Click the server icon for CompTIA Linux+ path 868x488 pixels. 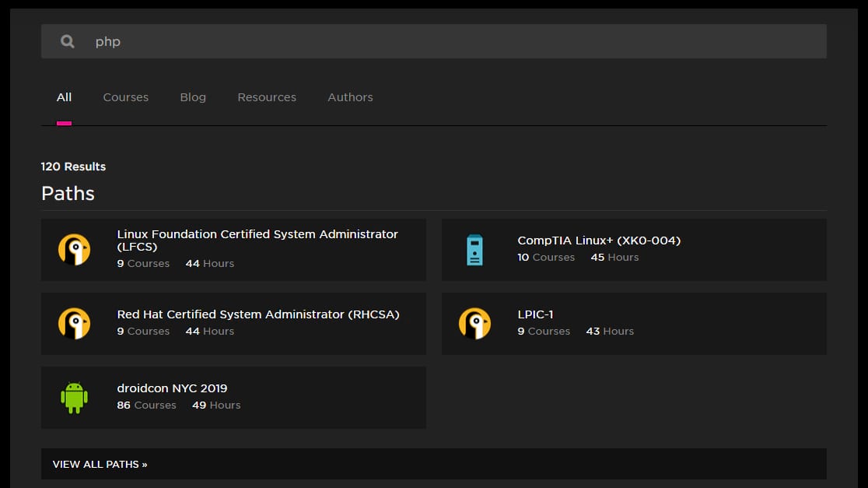coord(475,249)
